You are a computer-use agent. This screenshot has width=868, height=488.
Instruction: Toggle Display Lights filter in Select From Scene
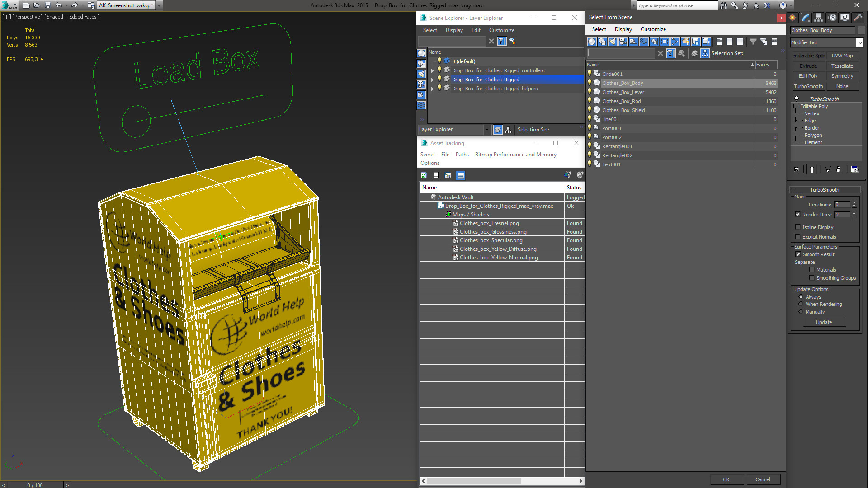coord(613,42)
